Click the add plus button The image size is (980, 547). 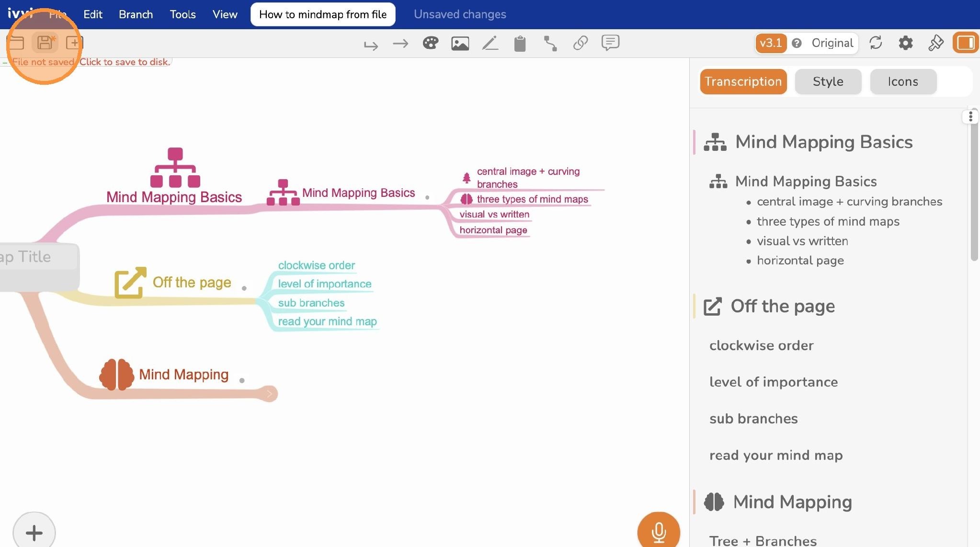(34, 532)
